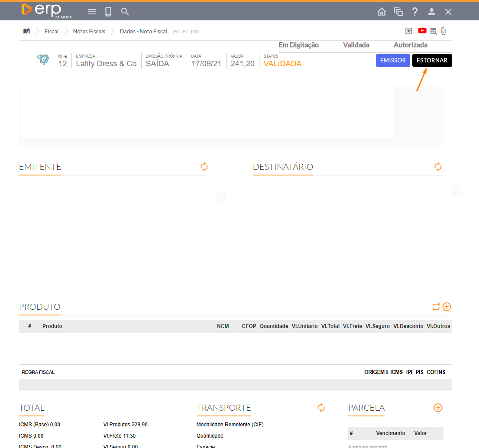Screen dimensions: 479x448
Task: Click the mobile device icon
Action: click(108, 12)
